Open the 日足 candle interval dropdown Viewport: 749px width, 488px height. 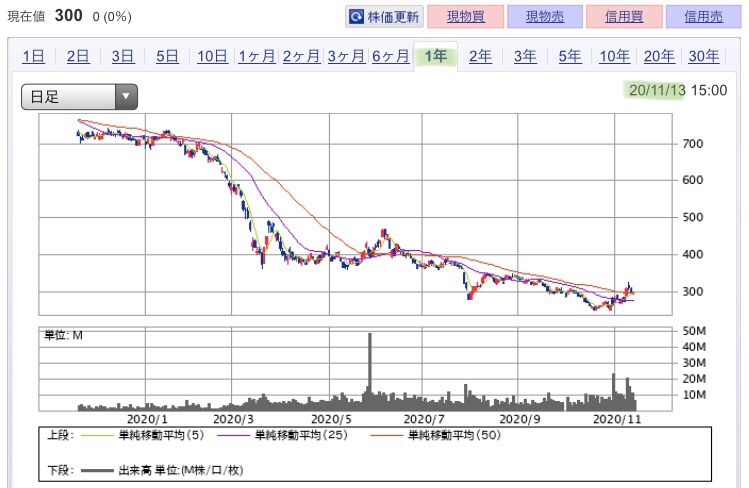(79, 97)
